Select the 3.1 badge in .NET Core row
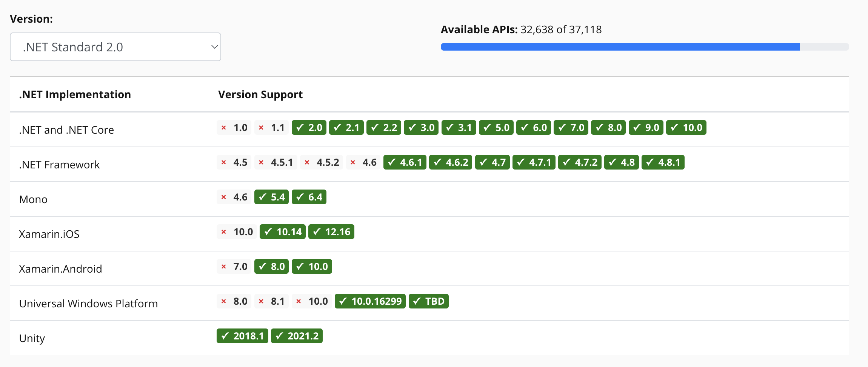868x367 pixels. point(459,128)
